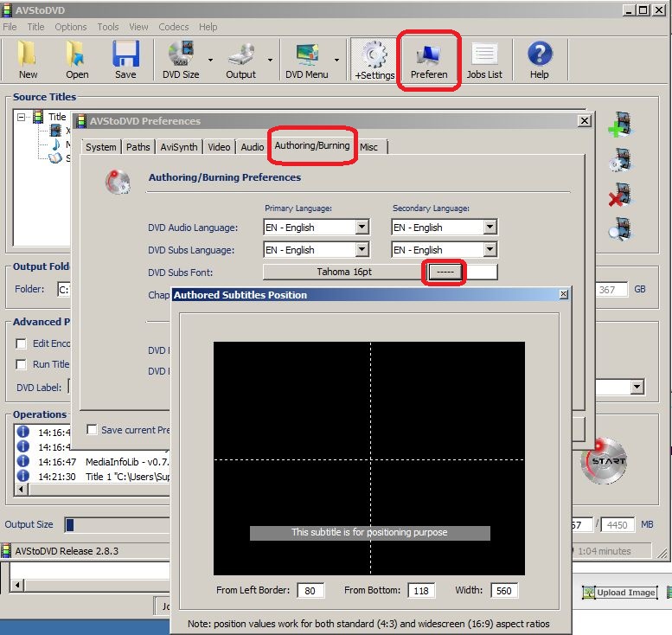Click the title settings gear film icon

[x=620, y=160]
